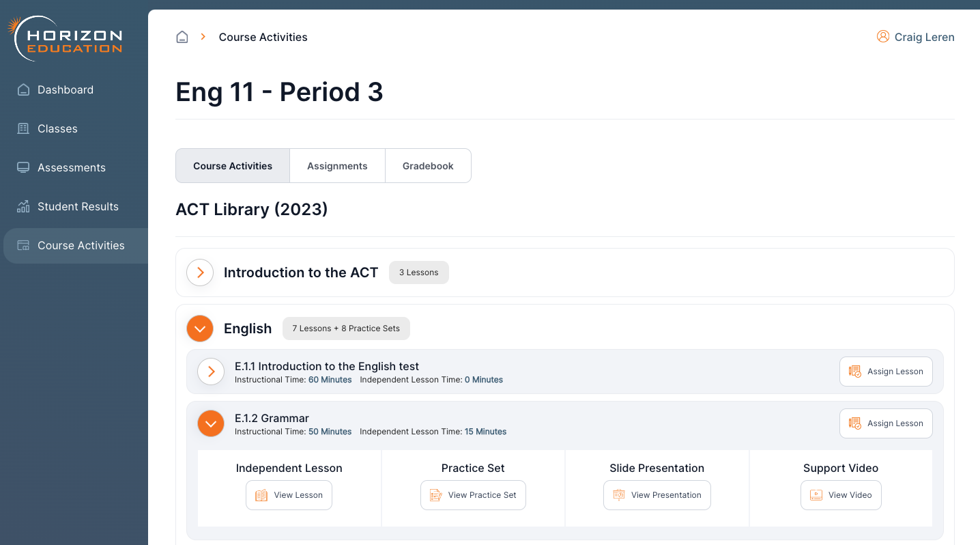
Task: Switch to the Gradebook tab
Action: (428, 166)
